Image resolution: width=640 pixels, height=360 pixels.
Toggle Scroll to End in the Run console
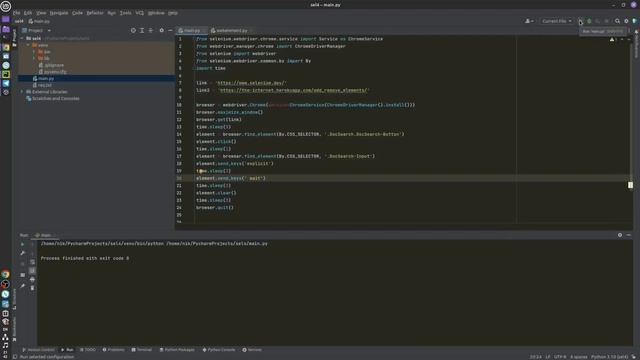click(32, 271)
